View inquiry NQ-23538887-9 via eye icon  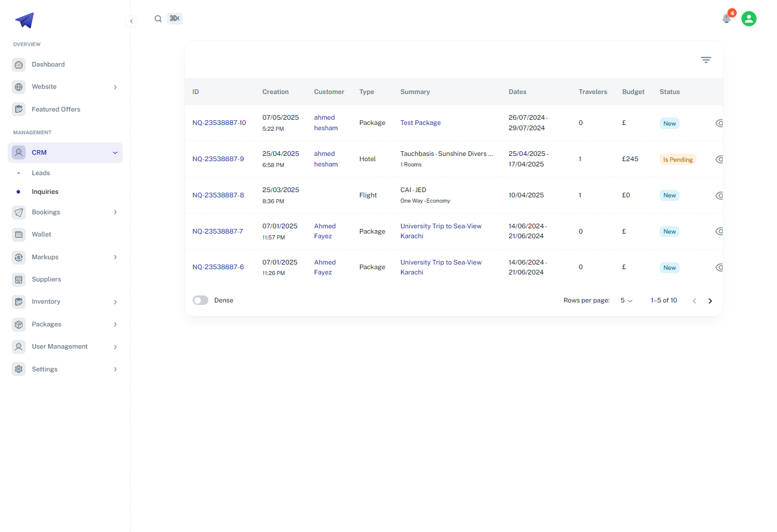point(719,159)
